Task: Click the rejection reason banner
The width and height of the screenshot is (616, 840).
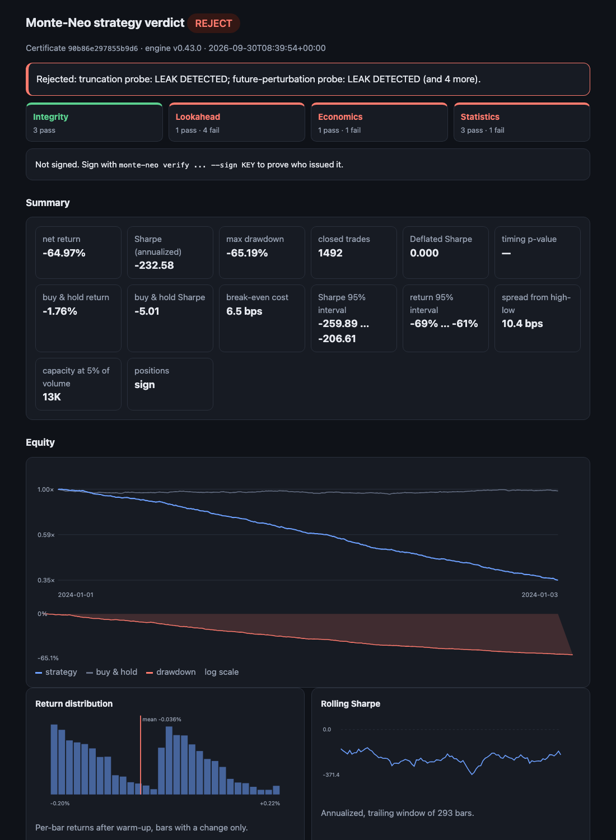Action: 308,79
